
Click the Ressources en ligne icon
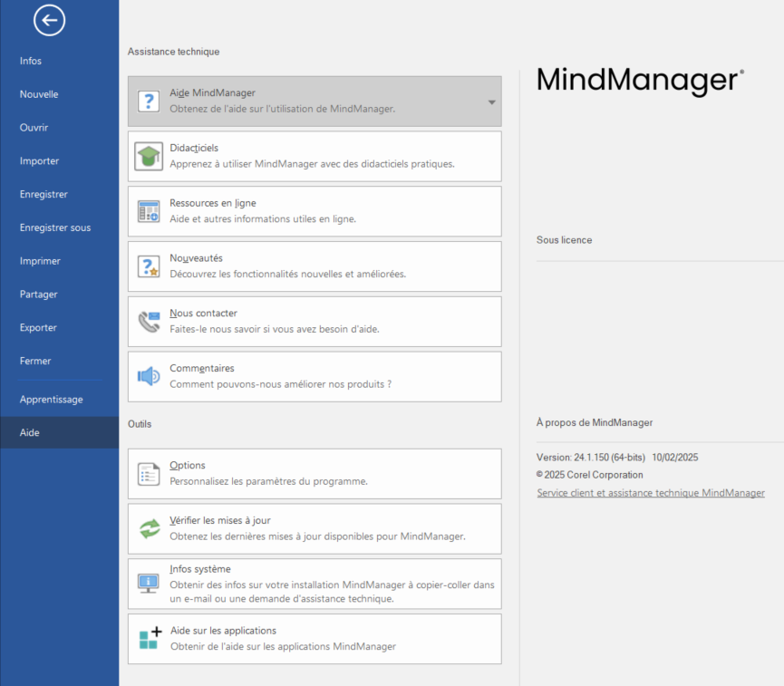pos(149,212)
